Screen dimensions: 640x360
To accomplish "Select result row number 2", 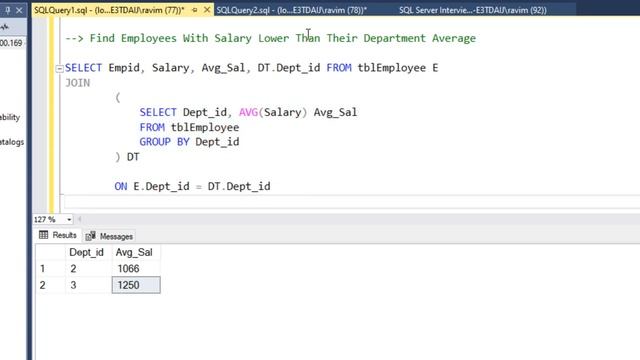I will click(x=51, y=285).
